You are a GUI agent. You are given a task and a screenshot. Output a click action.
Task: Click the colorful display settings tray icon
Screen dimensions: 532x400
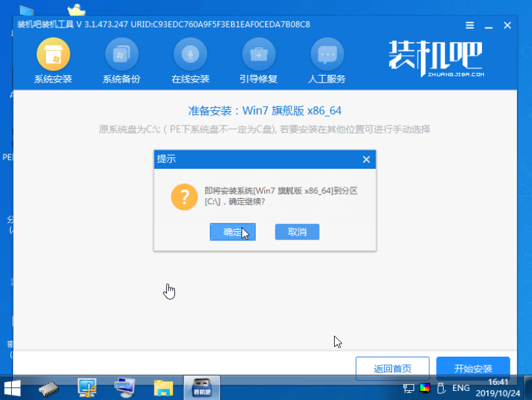(423, 389)
